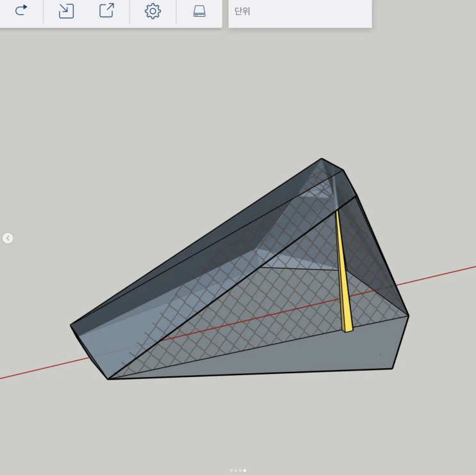This screenshot has height=475, width=476.
Task: Open settings with the gear icon
Action: (x=152, y=11)
